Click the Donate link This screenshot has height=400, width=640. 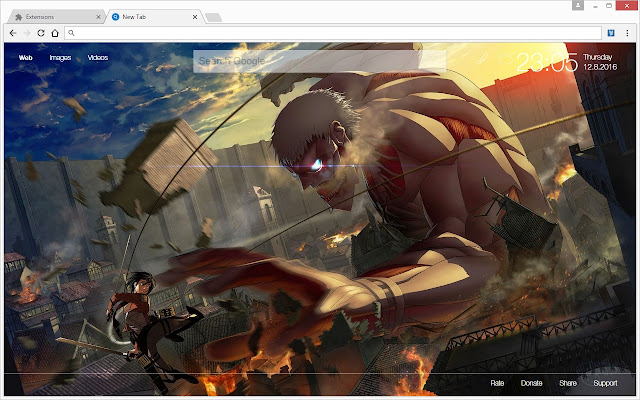[531, 383]
